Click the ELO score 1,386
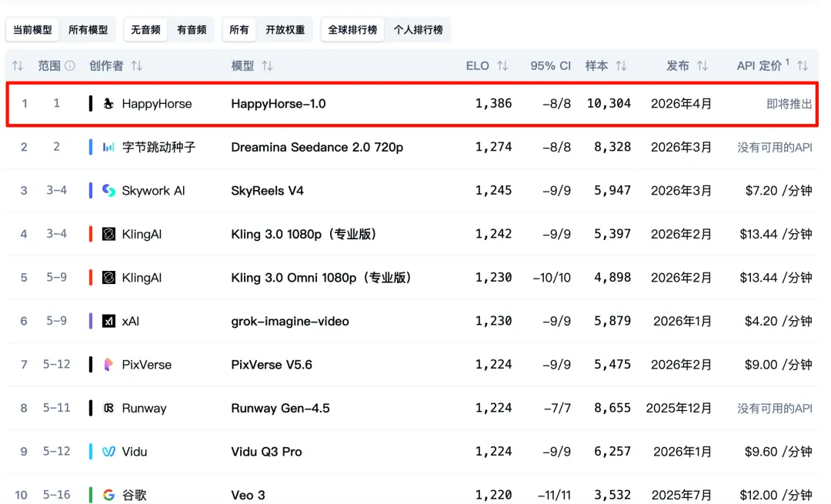 point(493,103)
